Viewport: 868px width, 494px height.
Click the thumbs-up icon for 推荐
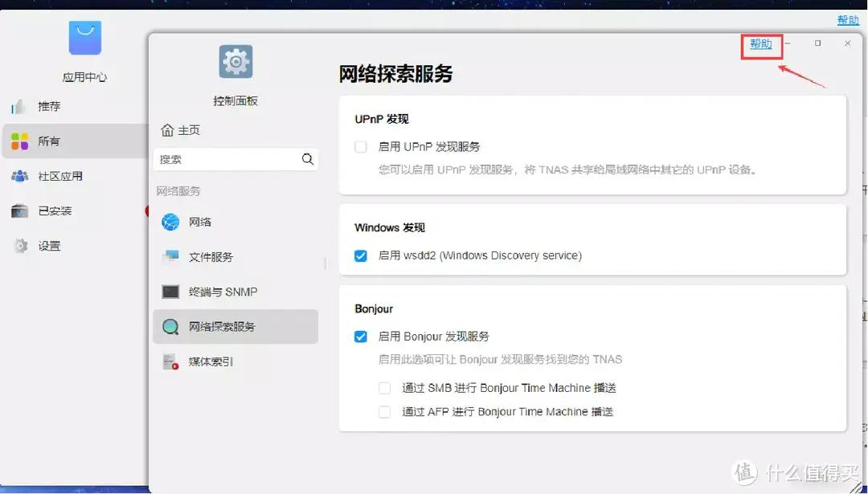tap(18, 106)
